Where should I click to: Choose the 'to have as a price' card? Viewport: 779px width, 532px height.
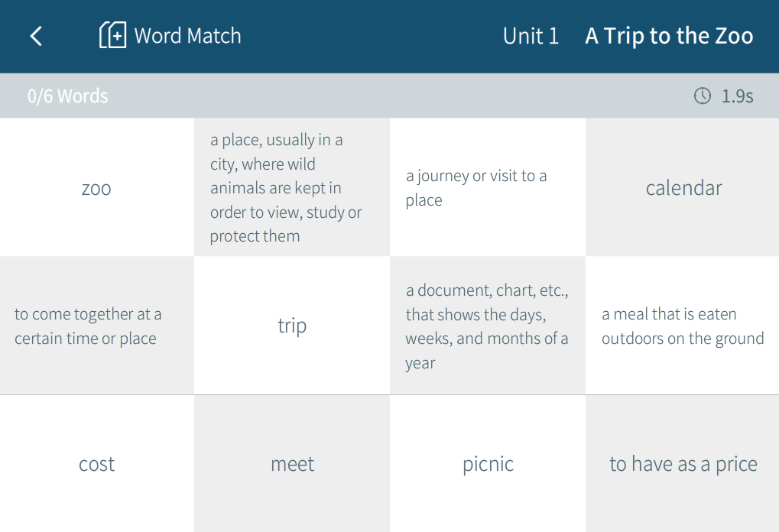(683, 464)
